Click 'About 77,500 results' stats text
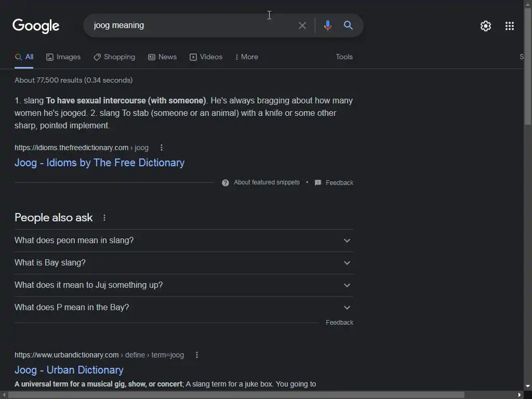Viewport: 532px width, 399px height. (x=74, y=81)
